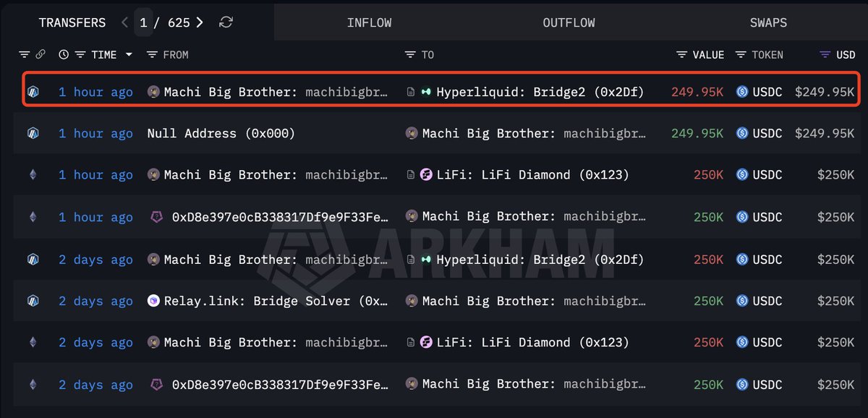
Task: Open the leftmost row filter icon
Action: (25, 55)
